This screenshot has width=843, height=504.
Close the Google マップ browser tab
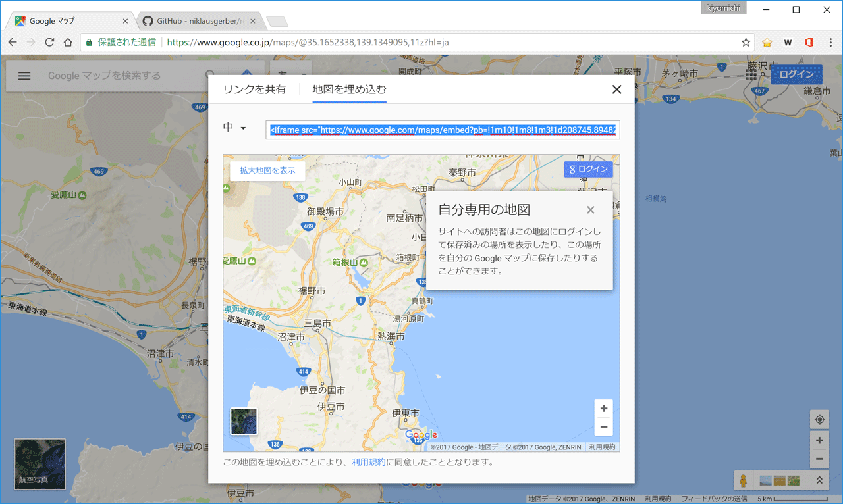[x=125, y=21]
